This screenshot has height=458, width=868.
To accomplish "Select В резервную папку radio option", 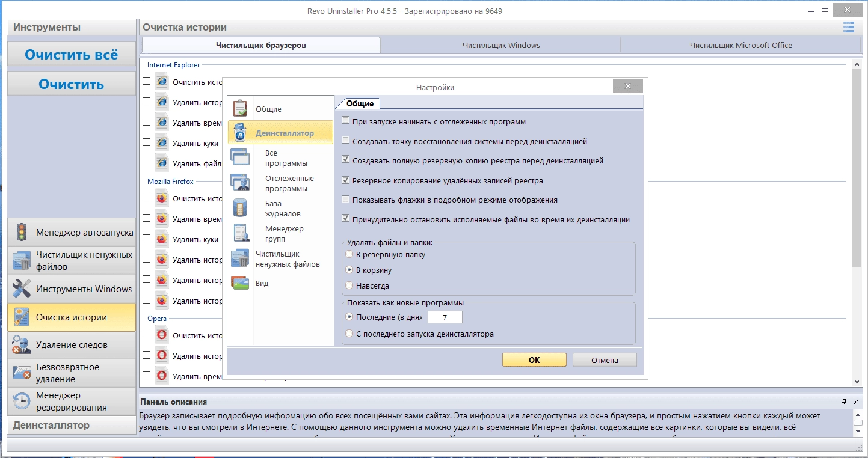I will tap(349, 254).
